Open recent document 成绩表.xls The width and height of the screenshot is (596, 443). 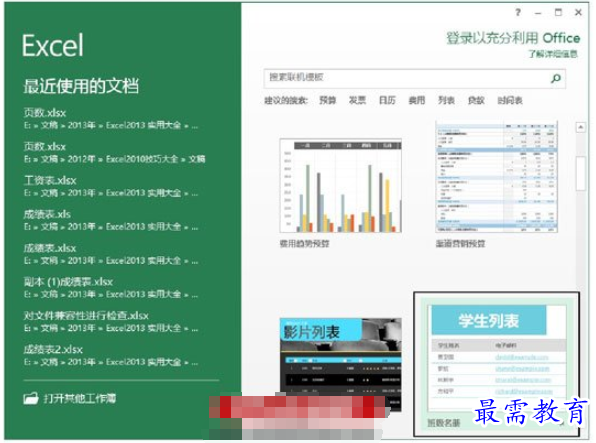pyautogui.click(x=111, y=220)
